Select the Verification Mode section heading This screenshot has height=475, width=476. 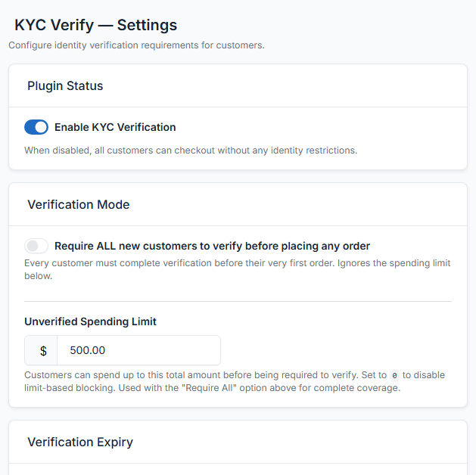click(79, 204)
